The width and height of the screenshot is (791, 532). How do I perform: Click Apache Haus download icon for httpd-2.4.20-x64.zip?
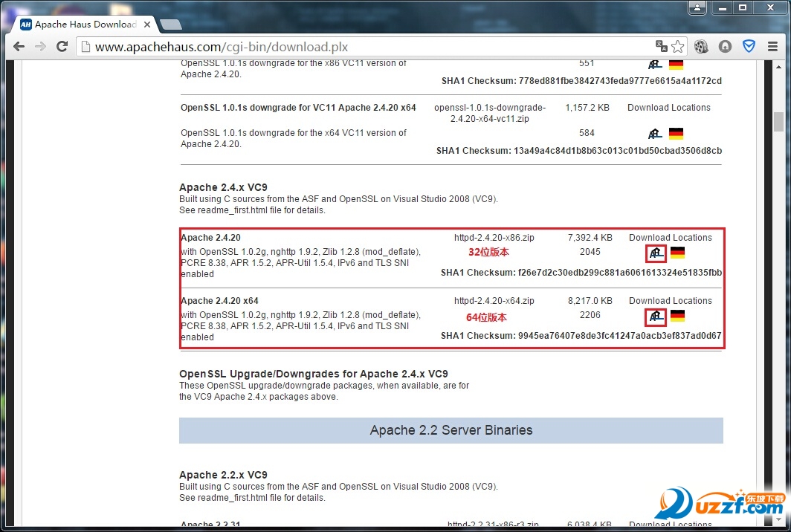point(655,317)
